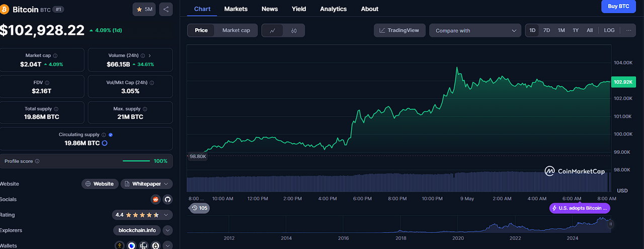This screenshot has height=249, width=644.
Task: Click the history counter 105 marker
Action: click(x=199, y=208)
